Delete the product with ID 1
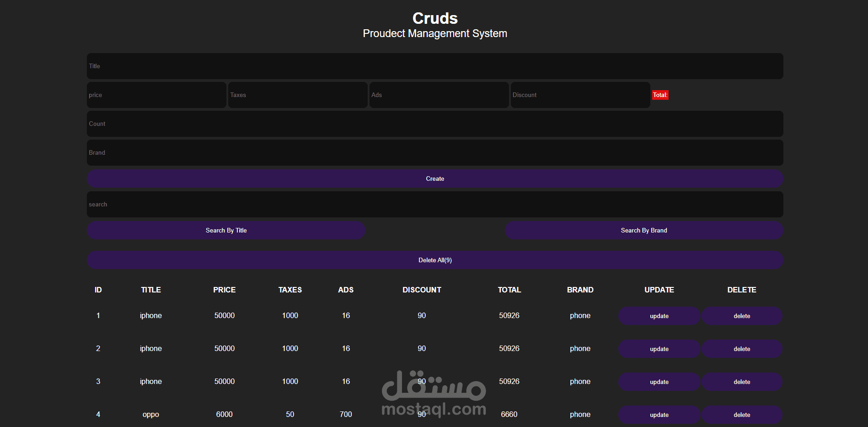Screen dimensions: 868x427 point(742,316)
